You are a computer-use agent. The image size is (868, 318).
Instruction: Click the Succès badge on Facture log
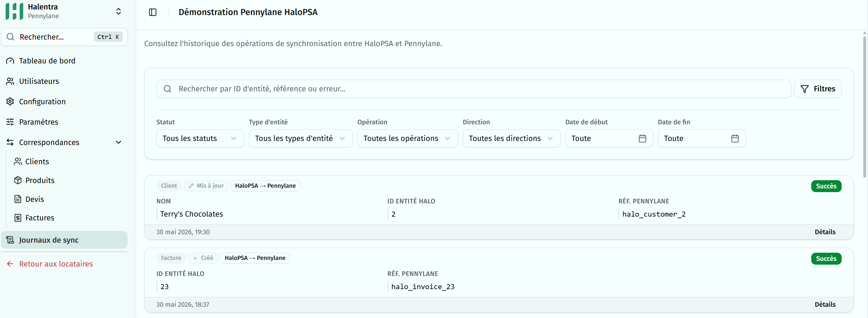(826, 259)
